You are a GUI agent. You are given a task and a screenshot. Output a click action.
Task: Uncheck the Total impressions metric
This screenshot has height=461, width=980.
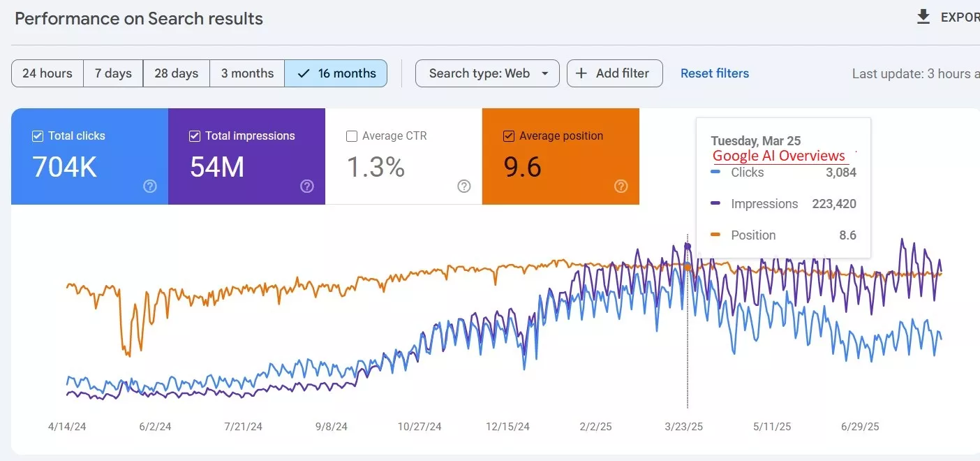coord(195,136)
